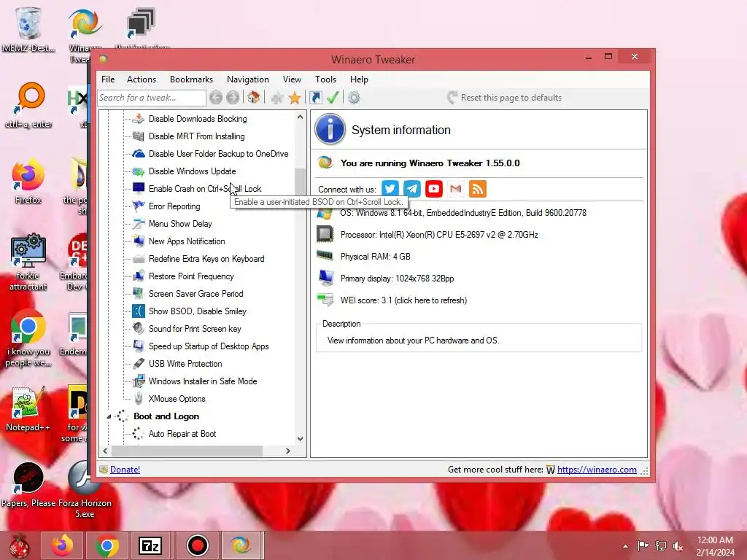747x560 pixels.
Task: Select Screen Saver Grace Period item
Action: [x=196, y=294]
